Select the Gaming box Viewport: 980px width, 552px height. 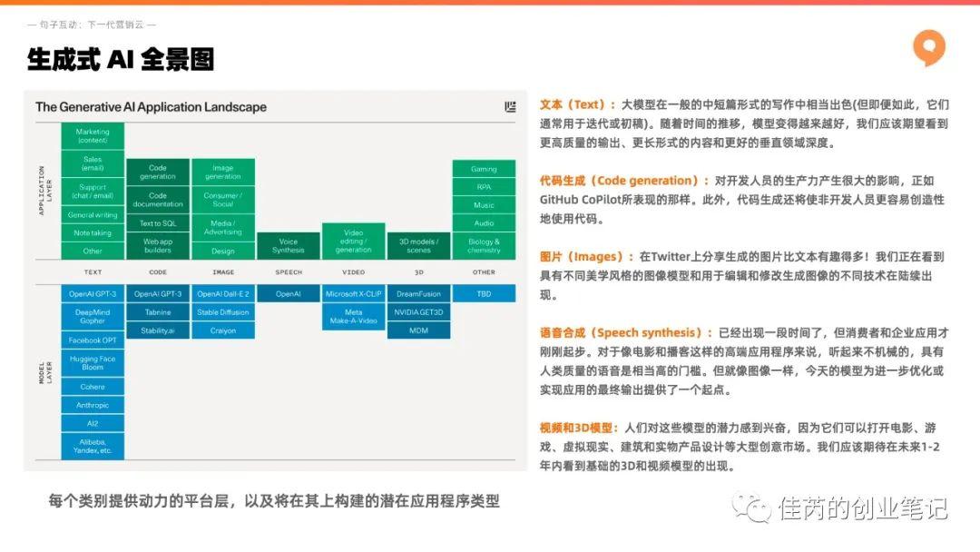484,169
